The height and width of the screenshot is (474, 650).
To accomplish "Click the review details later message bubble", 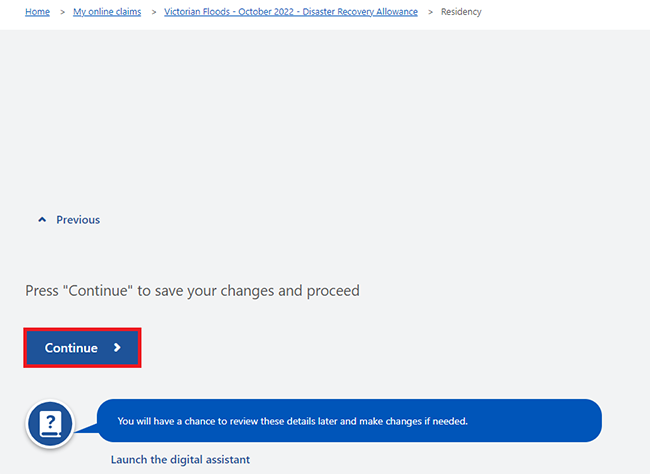I will [x=349, y=421].
